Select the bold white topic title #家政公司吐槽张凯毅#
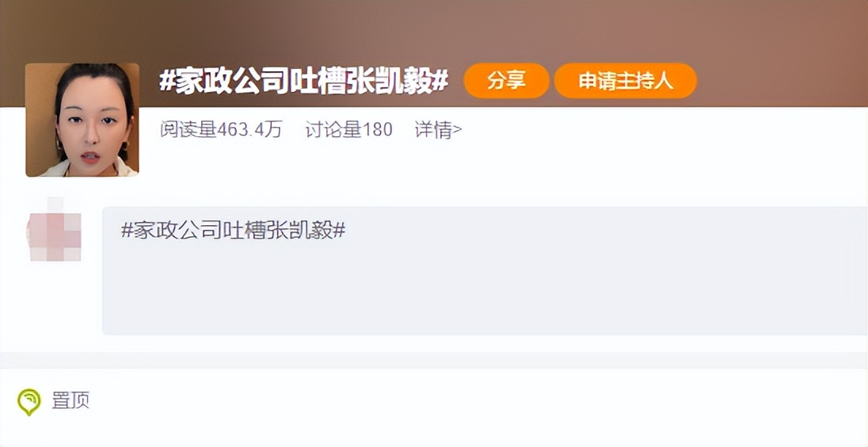 point(303,82)
